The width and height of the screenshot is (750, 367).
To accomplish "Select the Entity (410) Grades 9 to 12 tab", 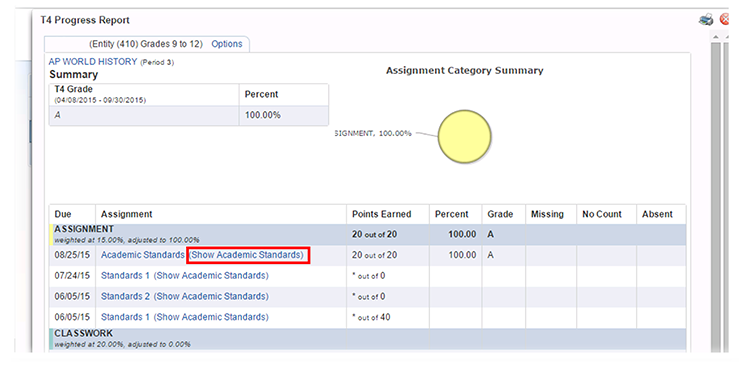I will pos(146,44).
